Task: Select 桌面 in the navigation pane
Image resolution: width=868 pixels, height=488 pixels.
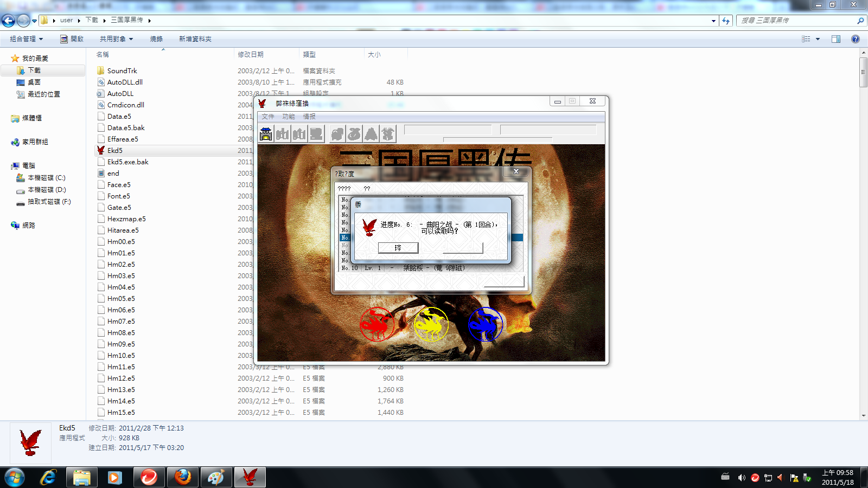Action: pyautogui.click(x=34, y=82)
